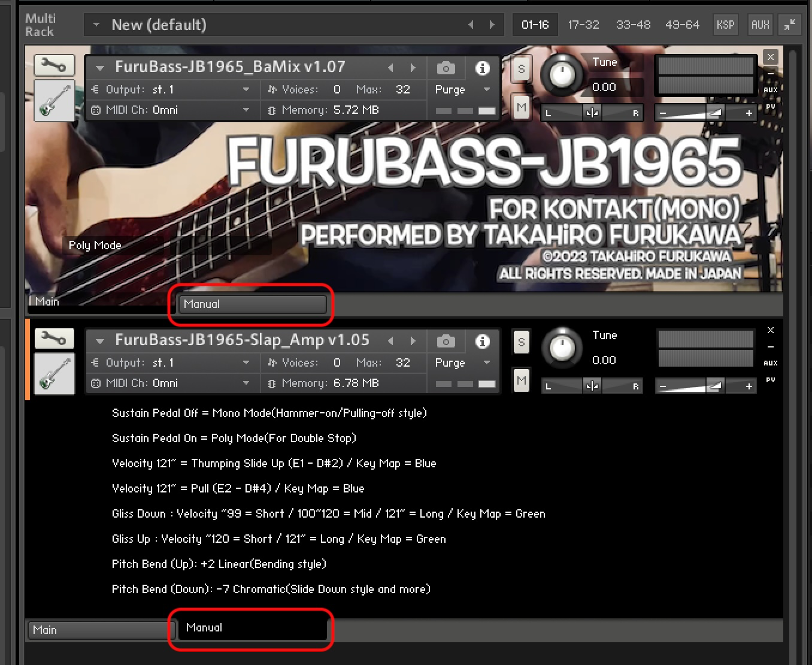Toggle AUX sends on BaMix instrument
This screenshot has width=812, height=665.
tap(771, 90)
